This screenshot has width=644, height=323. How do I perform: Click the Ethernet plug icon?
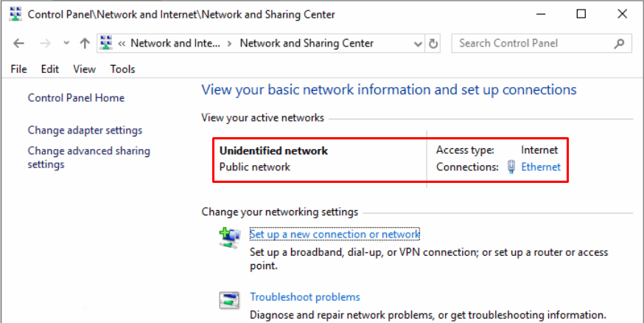click(x=511, y=167)
